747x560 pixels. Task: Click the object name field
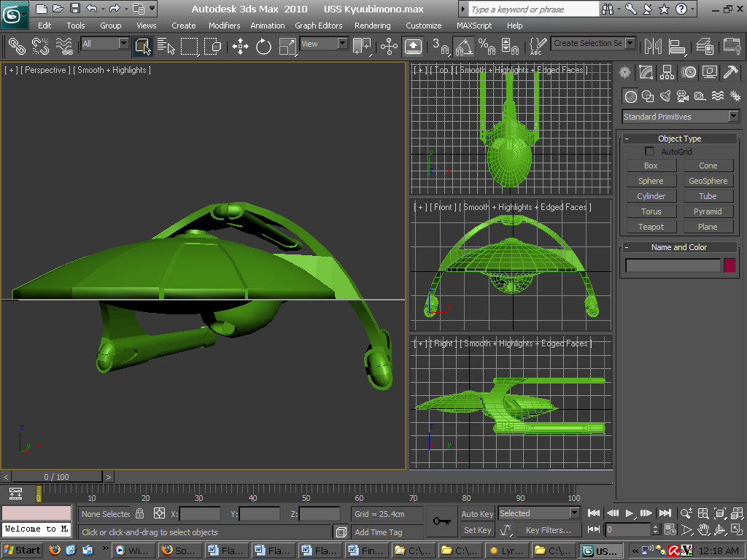[x=673, y=265]
